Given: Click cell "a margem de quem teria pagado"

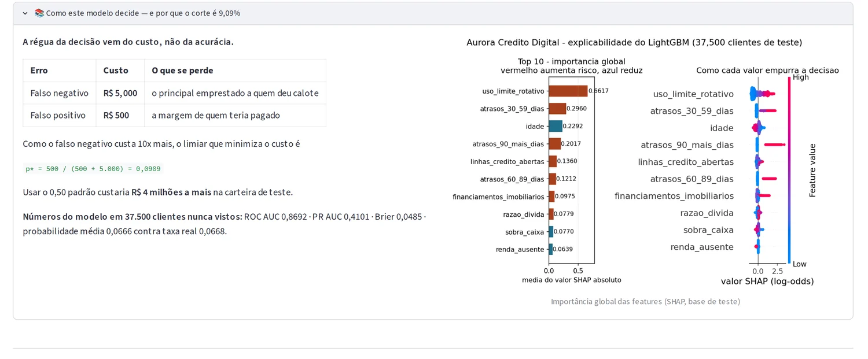Looking at the screenshot, I should click(x=235, y=116).
